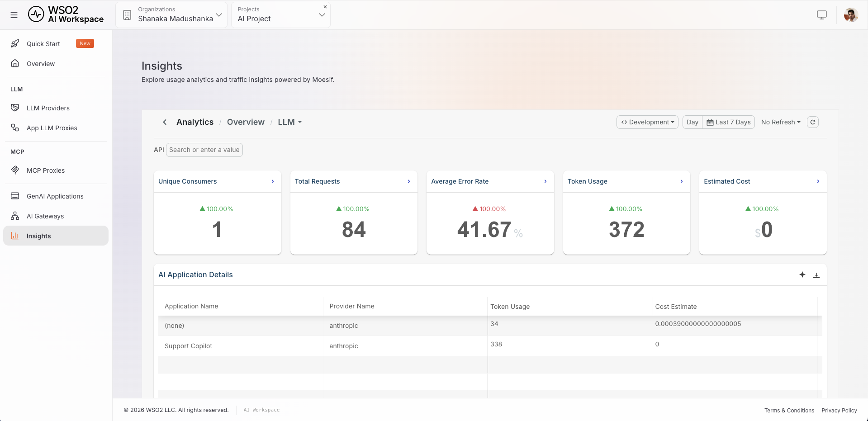The image size is (868, 421).
Task: Click the Overview breadcrumb
Action: pyautogui.click(x=246, y=122)
